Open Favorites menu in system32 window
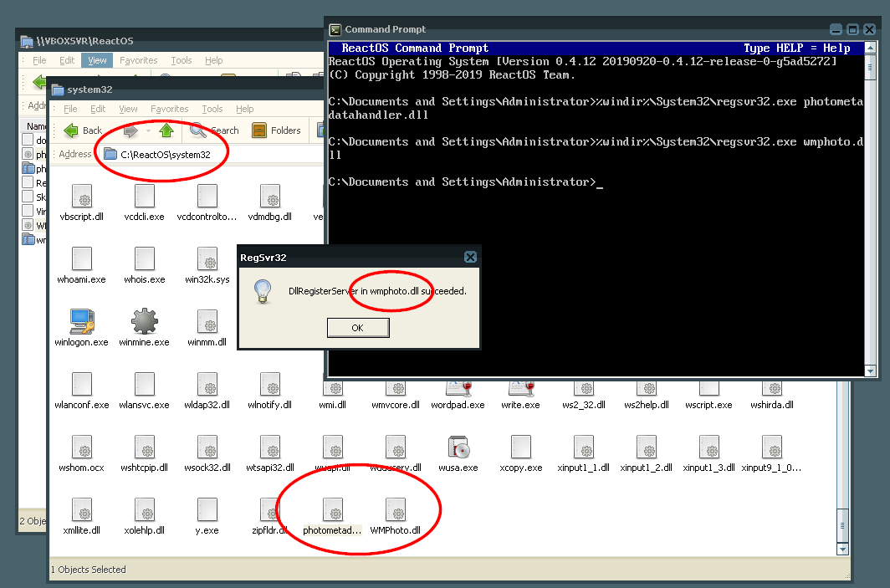This screenshot has height=588, width=890. [169, 109]
